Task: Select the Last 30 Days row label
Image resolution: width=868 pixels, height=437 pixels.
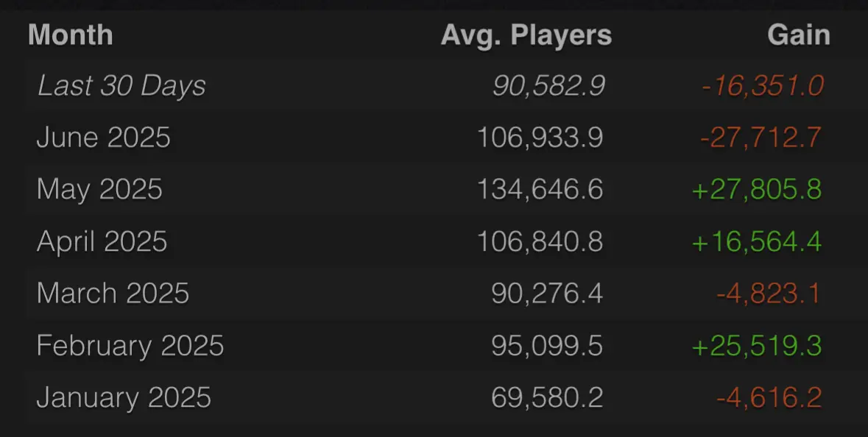Action: coord(121,86)
